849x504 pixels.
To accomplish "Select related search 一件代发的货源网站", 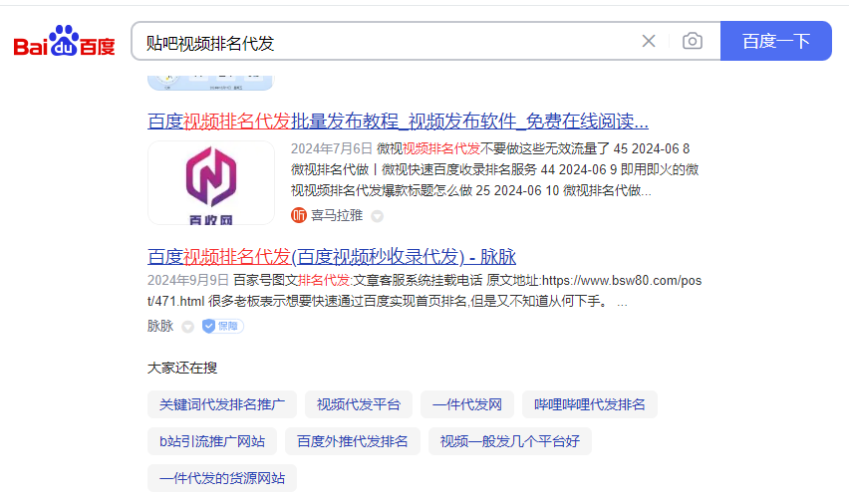I will pos(222,478).
